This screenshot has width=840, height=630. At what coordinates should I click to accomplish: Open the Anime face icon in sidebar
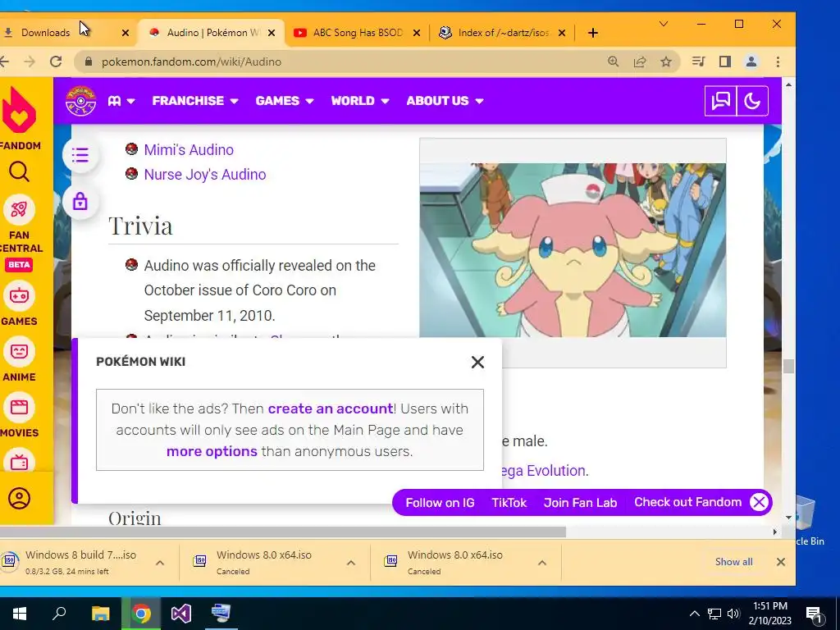click(19, 351)
